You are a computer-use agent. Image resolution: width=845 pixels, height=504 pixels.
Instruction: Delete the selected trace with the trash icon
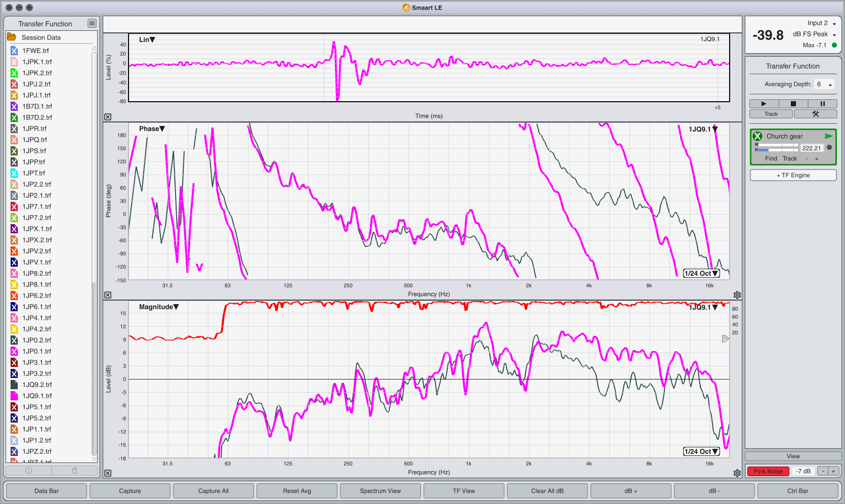click(74, 471)
